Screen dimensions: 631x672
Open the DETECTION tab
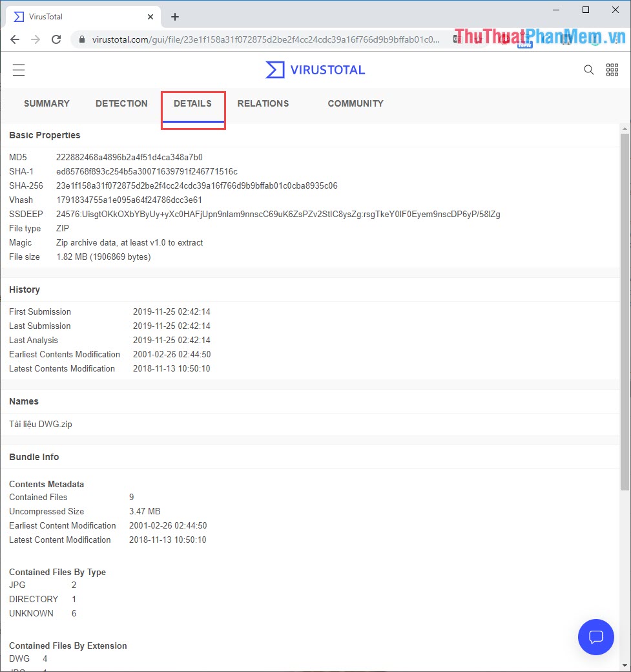[x=121, y=103]
